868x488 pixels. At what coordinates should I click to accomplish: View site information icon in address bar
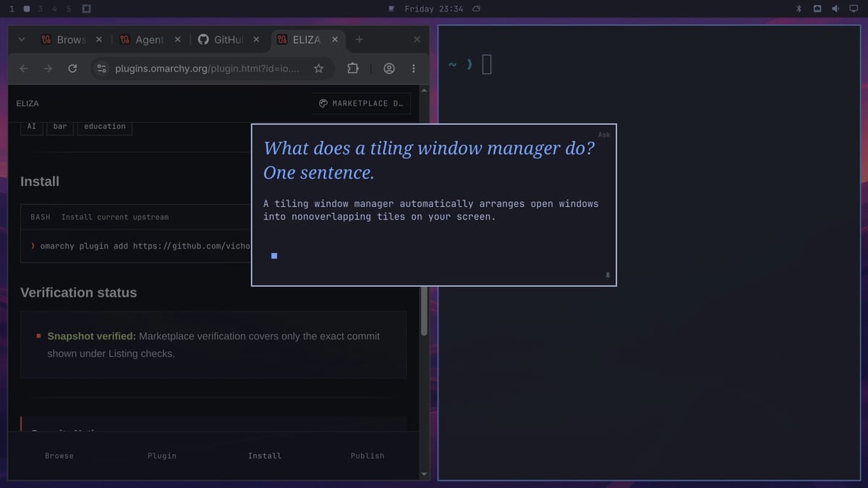tap(102, 69)
